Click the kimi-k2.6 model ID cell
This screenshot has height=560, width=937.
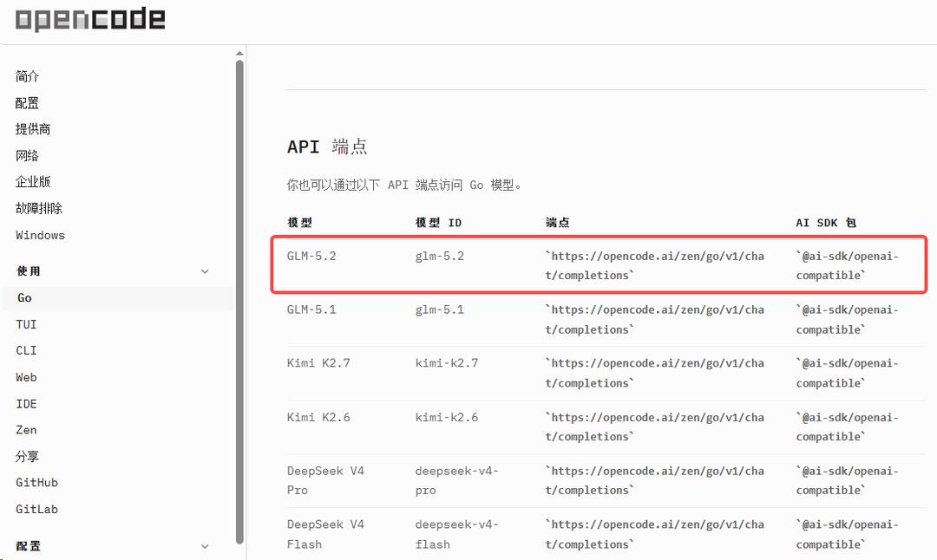coord(447,417)
